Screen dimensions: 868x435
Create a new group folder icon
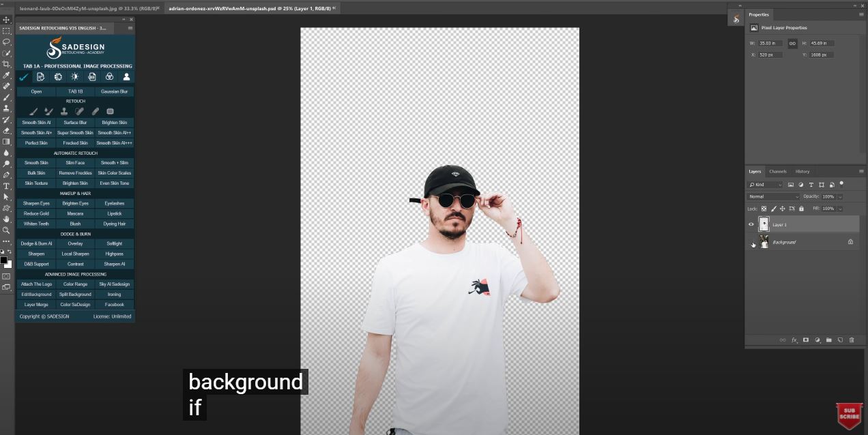click(828, 340)
